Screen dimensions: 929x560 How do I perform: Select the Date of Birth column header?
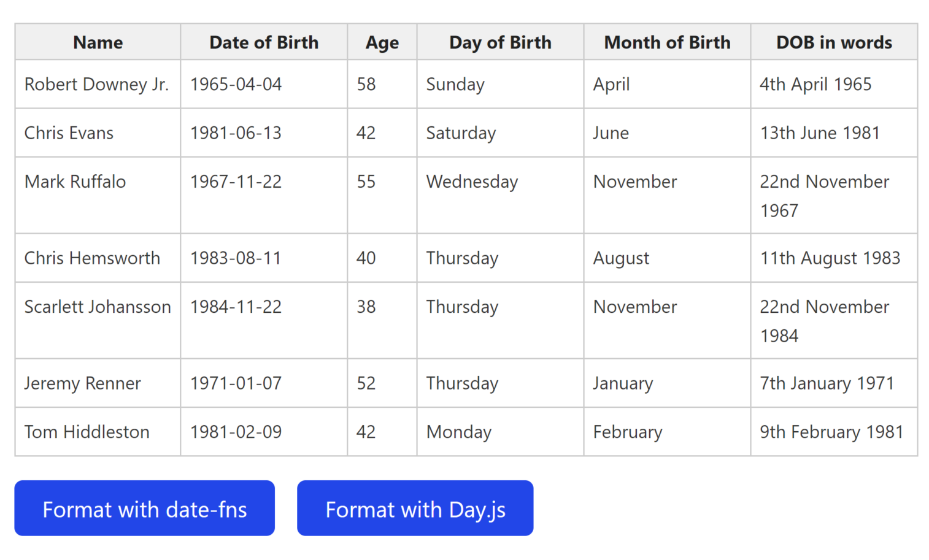[264, 42]
